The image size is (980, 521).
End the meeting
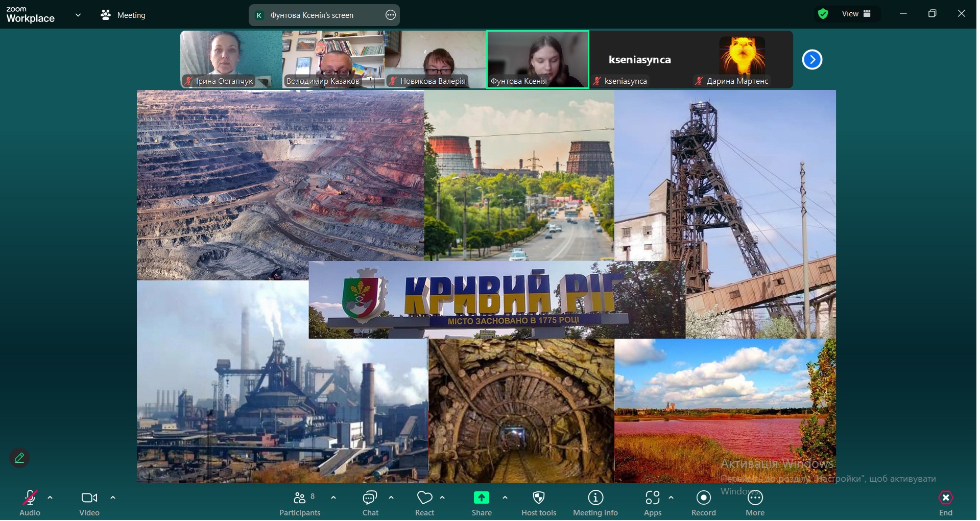pyautogui.click(x=945, y=503)
